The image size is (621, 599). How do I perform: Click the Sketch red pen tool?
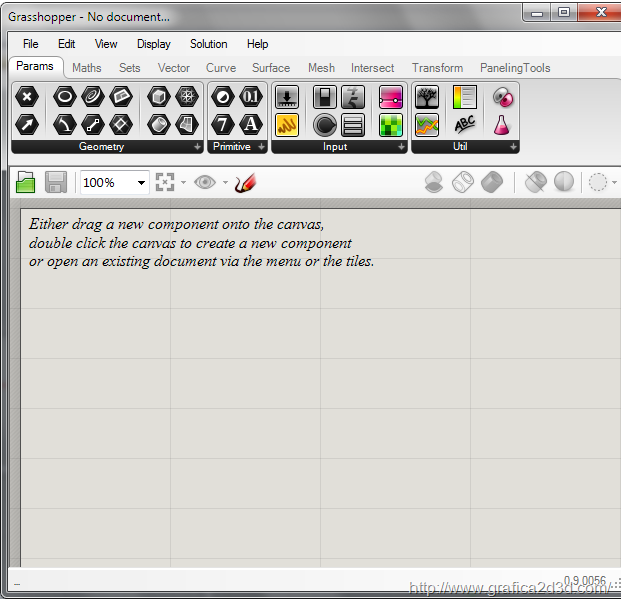[245, 182]
